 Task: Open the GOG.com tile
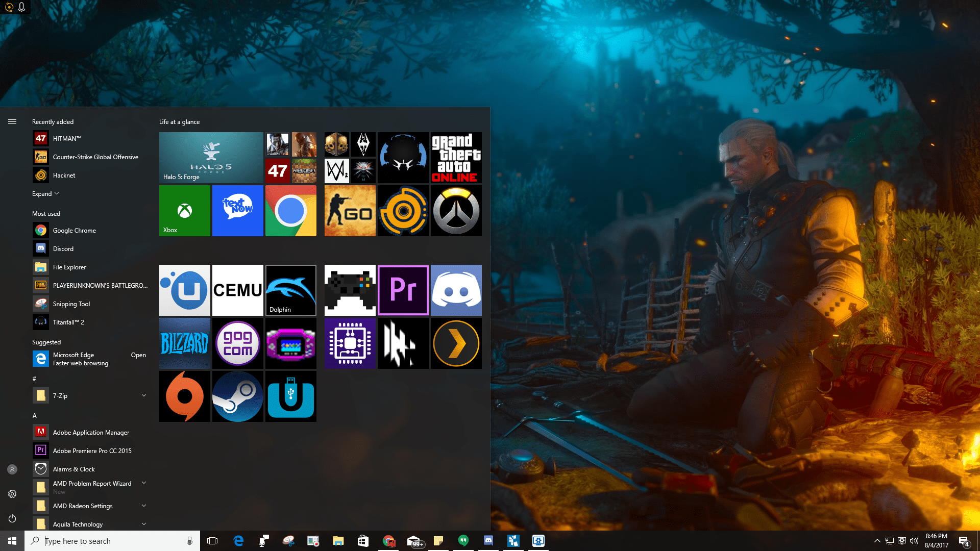pyautogui.click(x=237, y=343)
